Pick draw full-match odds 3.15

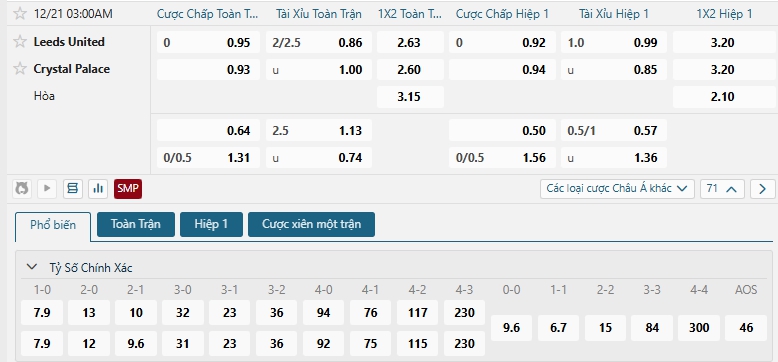click(410, 97)
